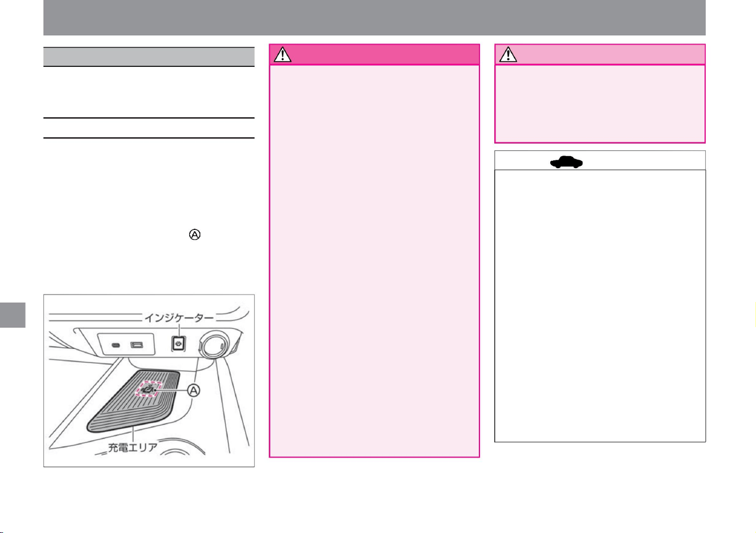Click the warning triangle in the light pink header
This screenshot has height=533, width=756.
(509, 55)
